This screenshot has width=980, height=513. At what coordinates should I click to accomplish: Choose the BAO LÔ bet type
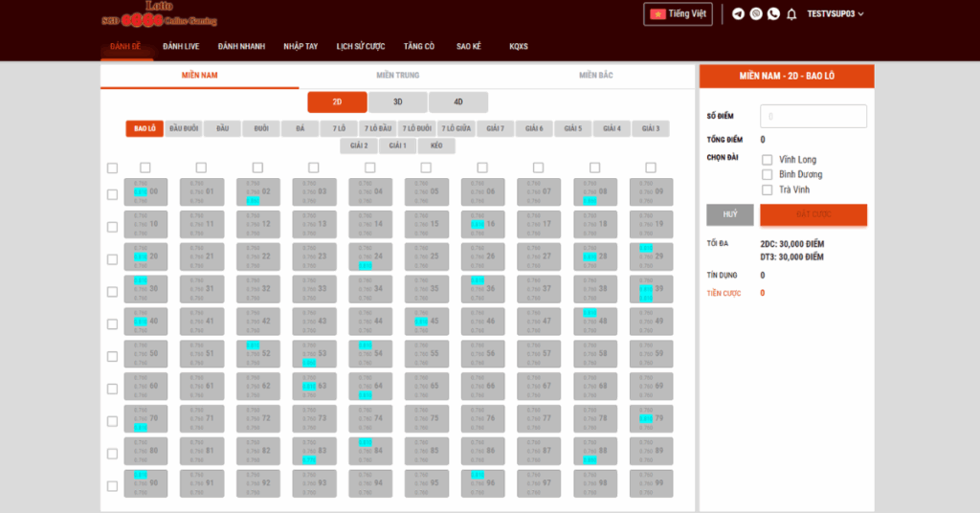coord(145,128)
